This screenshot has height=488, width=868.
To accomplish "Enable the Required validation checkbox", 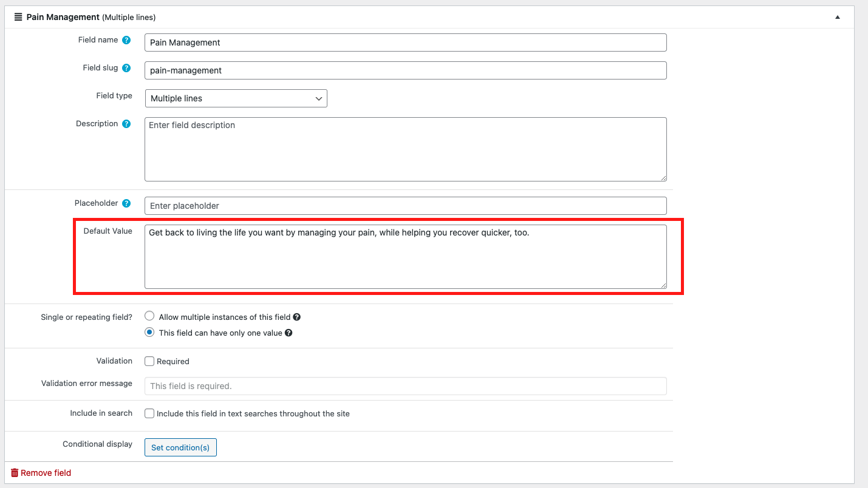I will coord(149,361).
